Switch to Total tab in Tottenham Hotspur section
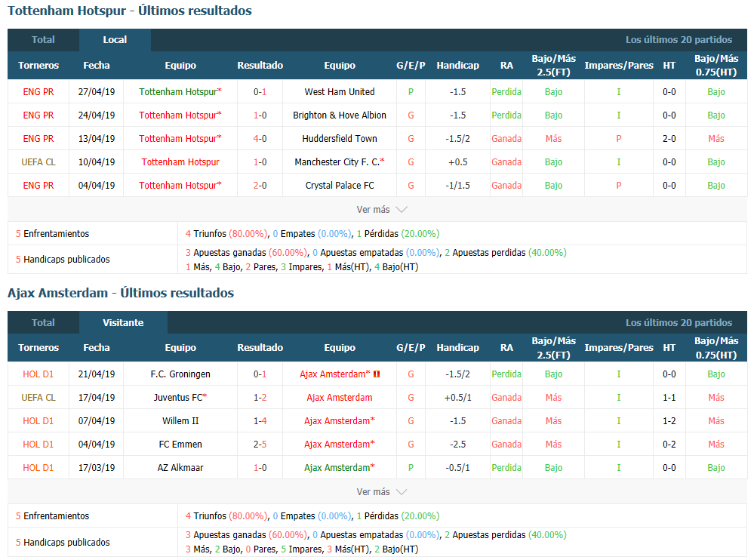 point(43,40)
